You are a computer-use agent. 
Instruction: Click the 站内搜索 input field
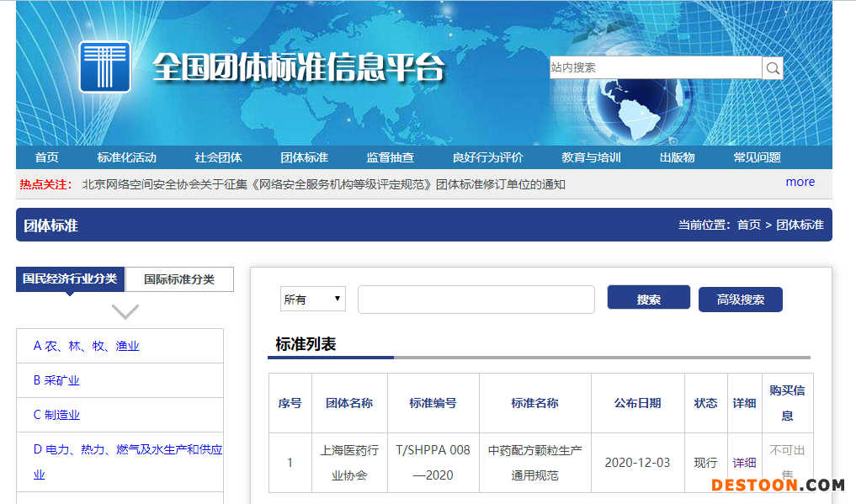click(x=655, y=67)
